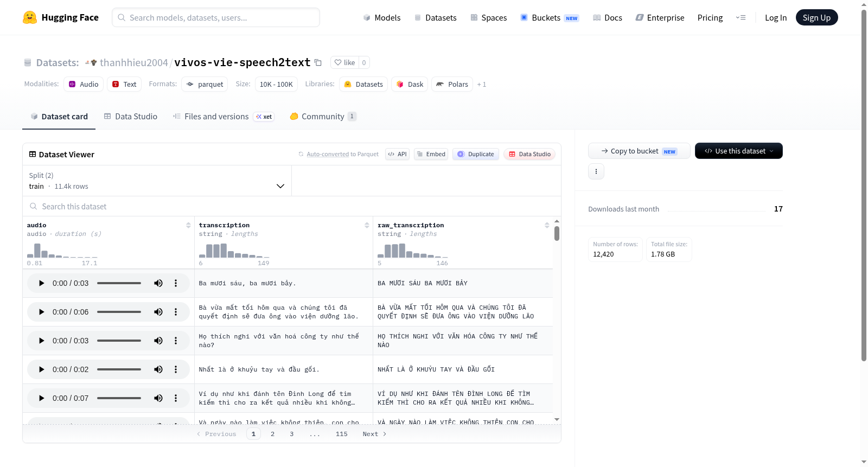Screen dimensions: 868x467
Task: Select the Dask library tag
Action: [x=410, y=84]
